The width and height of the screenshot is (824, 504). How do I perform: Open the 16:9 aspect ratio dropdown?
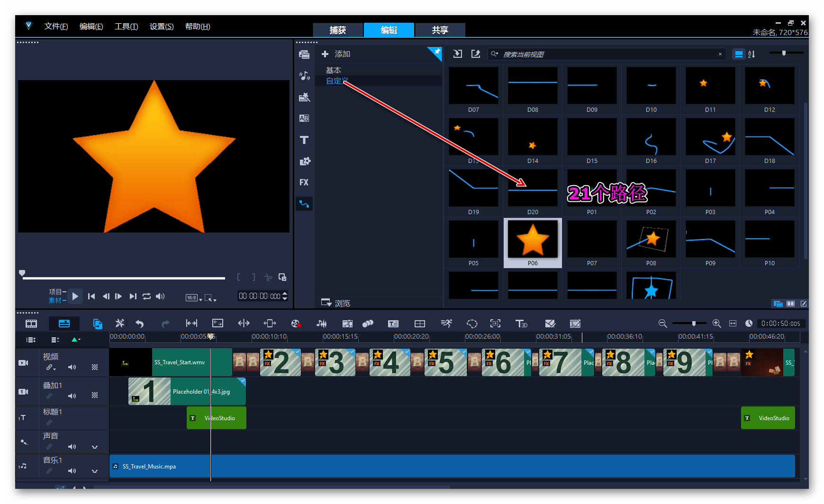coord(194,298)
